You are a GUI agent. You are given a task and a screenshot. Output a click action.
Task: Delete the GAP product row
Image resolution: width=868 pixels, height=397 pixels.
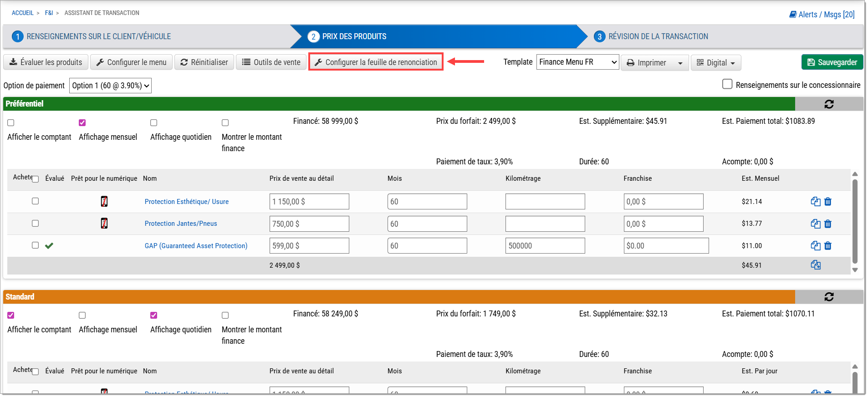click(x=828, y=246)
